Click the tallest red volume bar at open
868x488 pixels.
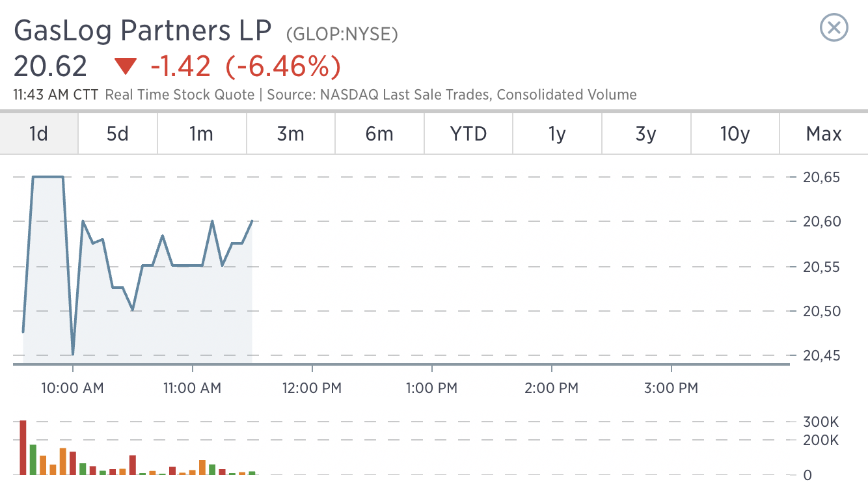tap(23, 448)
